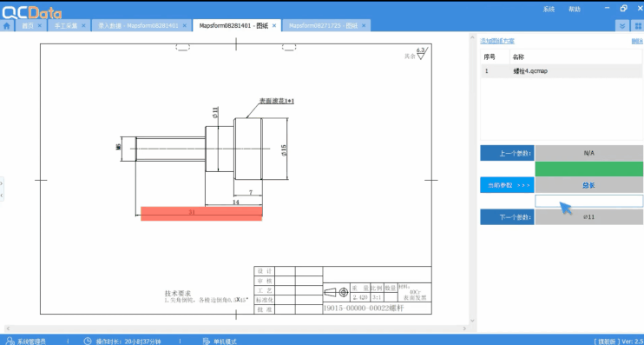The image size is (644, 345).
Task: Expand the collapsed left side panel arrow
Action: coord(2,183)
